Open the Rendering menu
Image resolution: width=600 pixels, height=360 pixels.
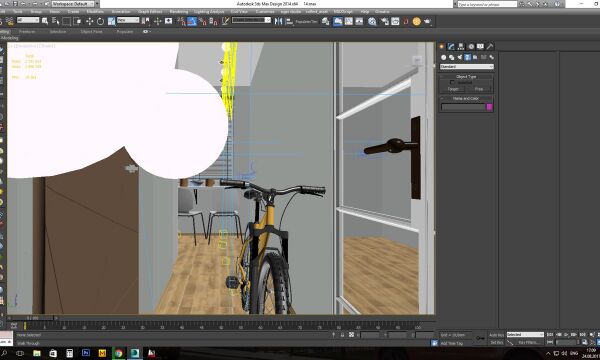pyautogui.click(x=179, y=12)
